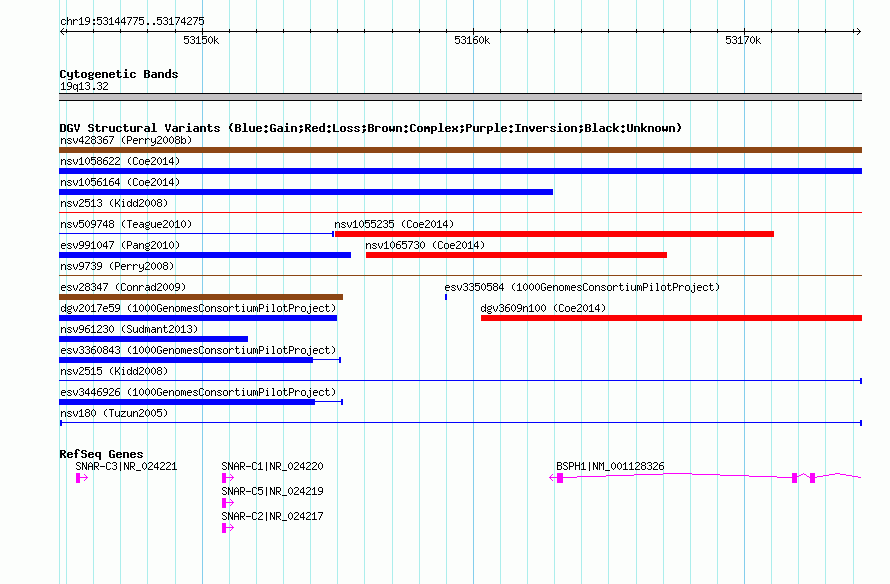
Task: Click the nsv180 (Tuzun2005) thin line
Action: (x=460, y=423)
